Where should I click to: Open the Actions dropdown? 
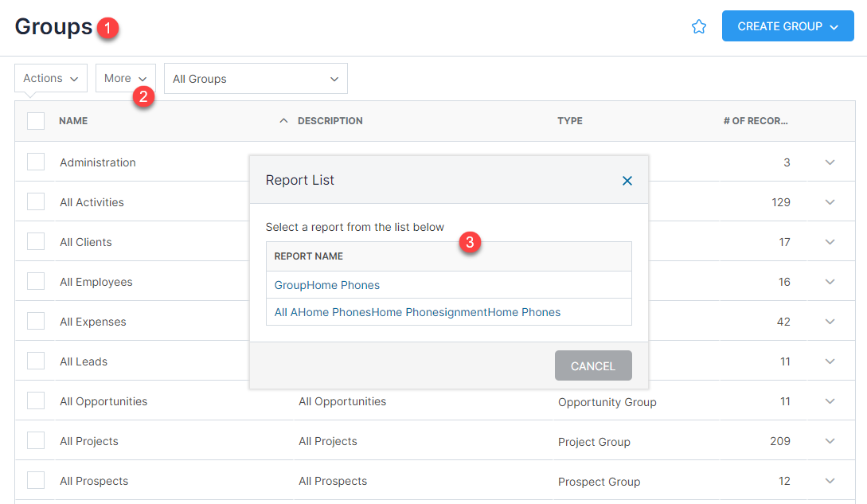[x=50, y=78]
